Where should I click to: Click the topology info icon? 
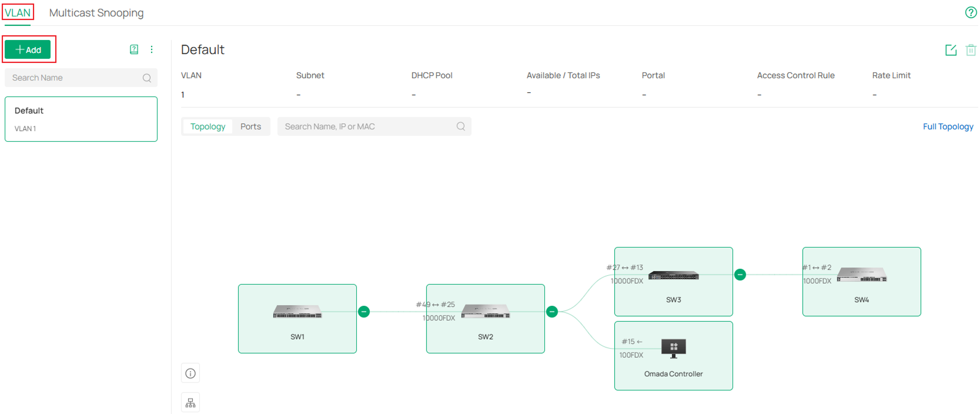pyautogui.click(x=190, y=374)
